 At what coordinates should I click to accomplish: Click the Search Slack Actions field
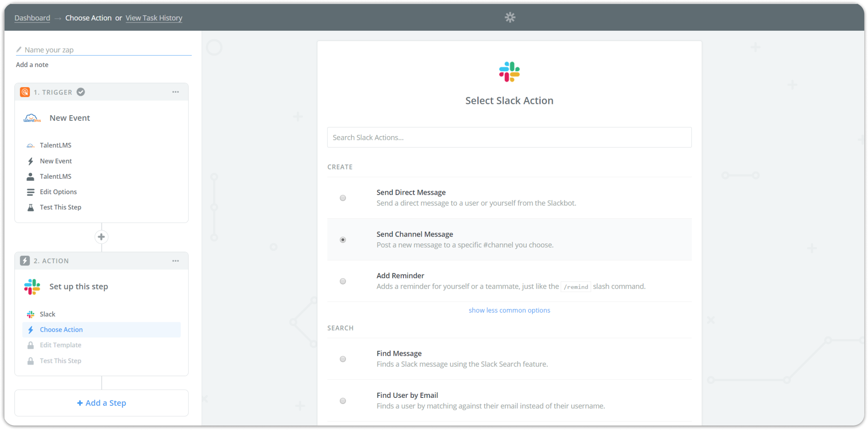tap(509, 137)
